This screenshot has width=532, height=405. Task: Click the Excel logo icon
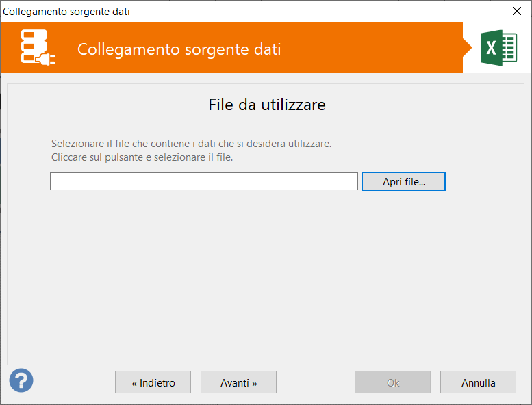coord(498,48)
